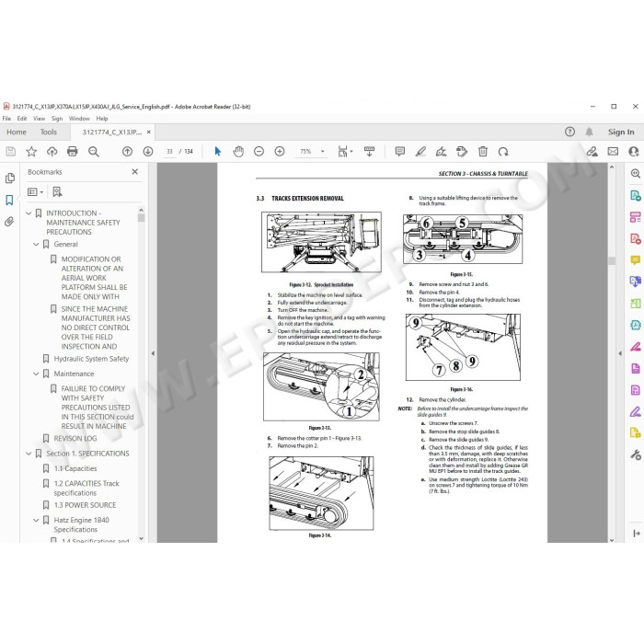Click the Delete trash can icon
The image size is (644, 644).
point(483,152)
